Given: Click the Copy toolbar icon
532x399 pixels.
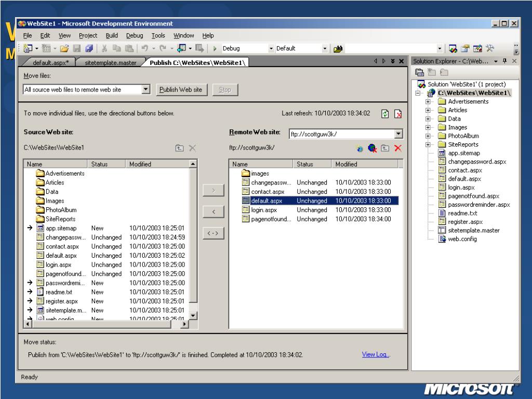Looking at the screenshot, I should click(116, 48).
